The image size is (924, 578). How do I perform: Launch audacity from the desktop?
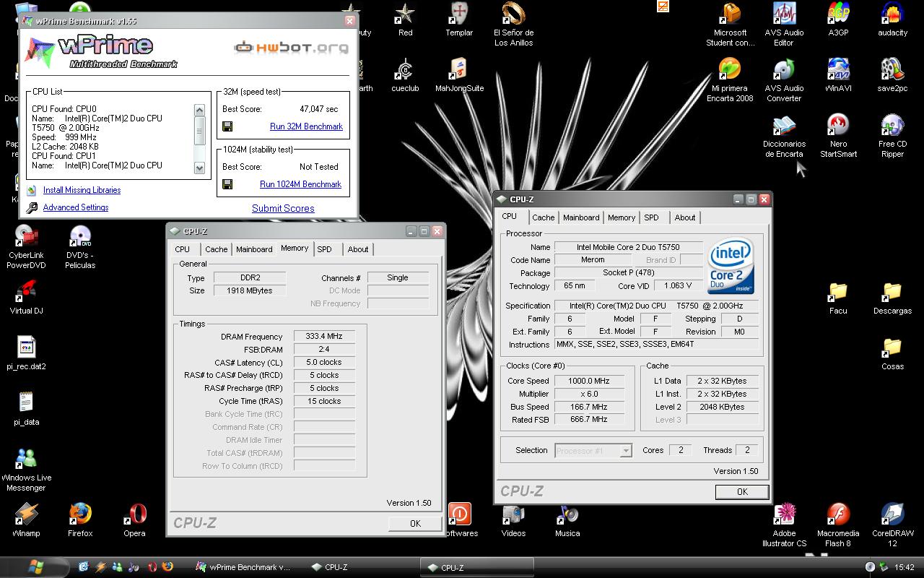(x=892, y=20)
